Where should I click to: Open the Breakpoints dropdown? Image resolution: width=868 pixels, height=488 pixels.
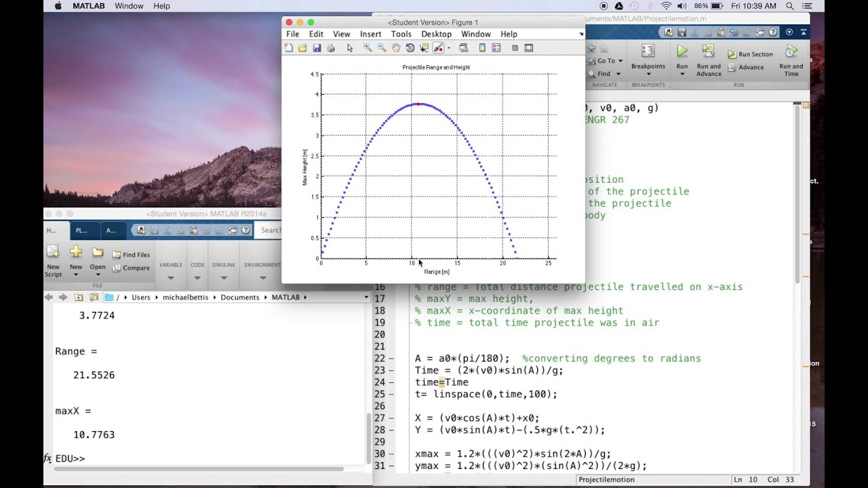(x=648, y=74)
